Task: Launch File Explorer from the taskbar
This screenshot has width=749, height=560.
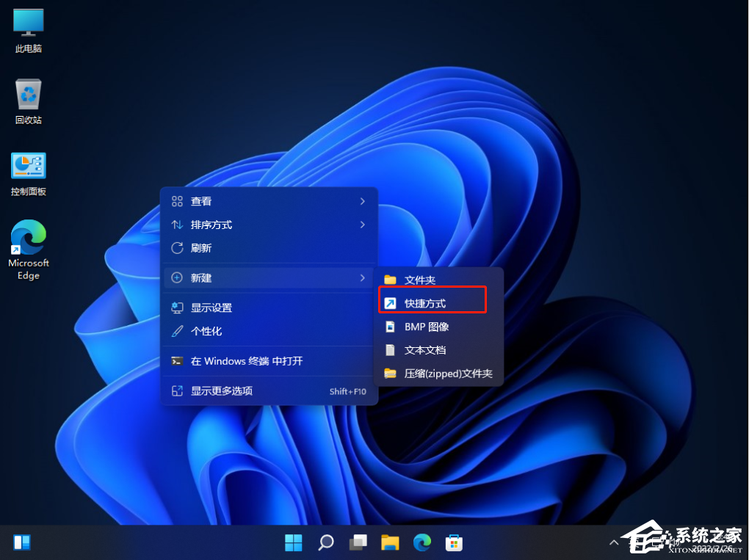Action: (x=390, y=542)
